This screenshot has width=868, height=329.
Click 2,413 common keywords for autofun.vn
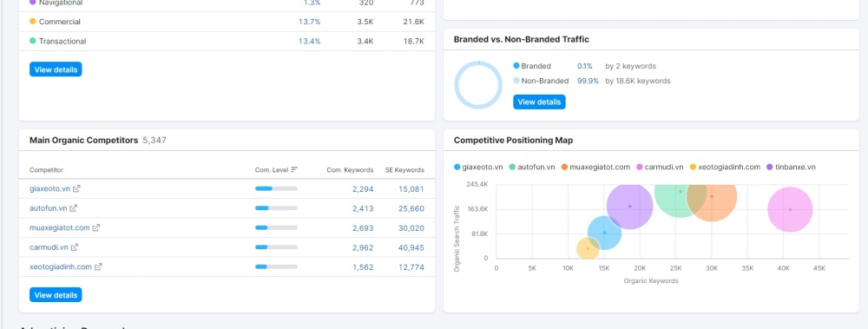tap(363, 208)
